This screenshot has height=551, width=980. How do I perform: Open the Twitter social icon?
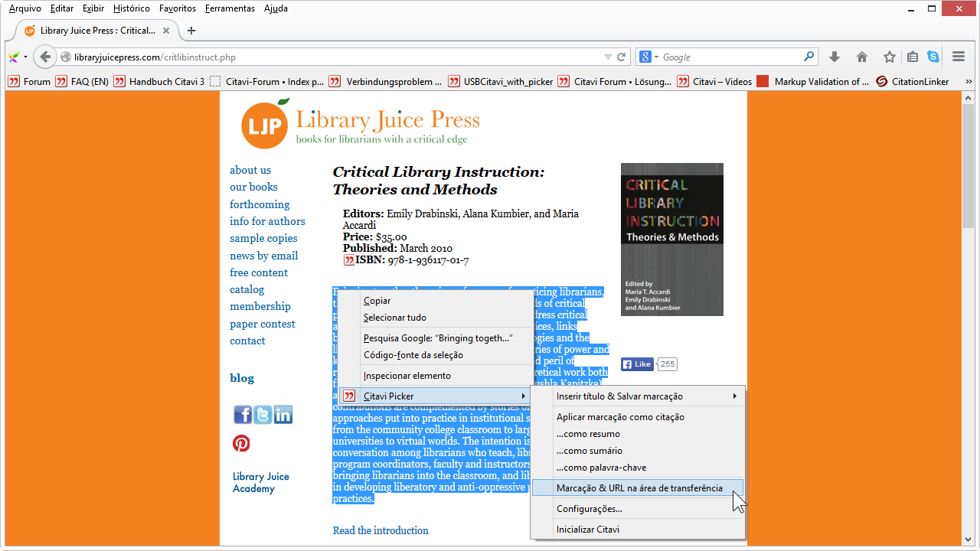click(263, 415)
